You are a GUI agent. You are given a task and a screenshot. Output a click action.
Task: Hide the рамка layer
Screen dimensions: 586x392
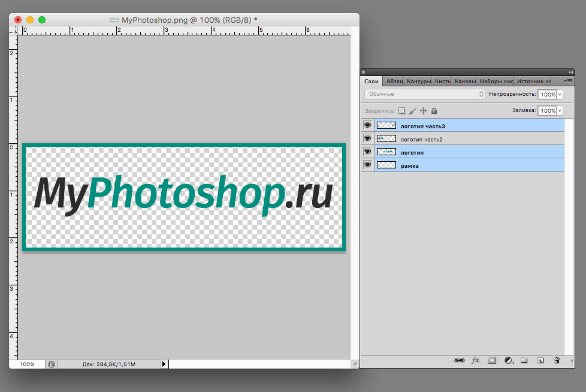coord(367,165)
